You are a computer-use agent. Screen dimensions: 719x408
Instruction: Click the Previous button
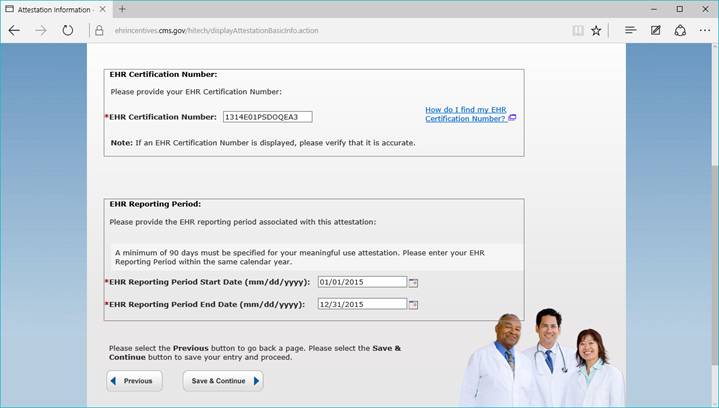click(x=134, y=381)
